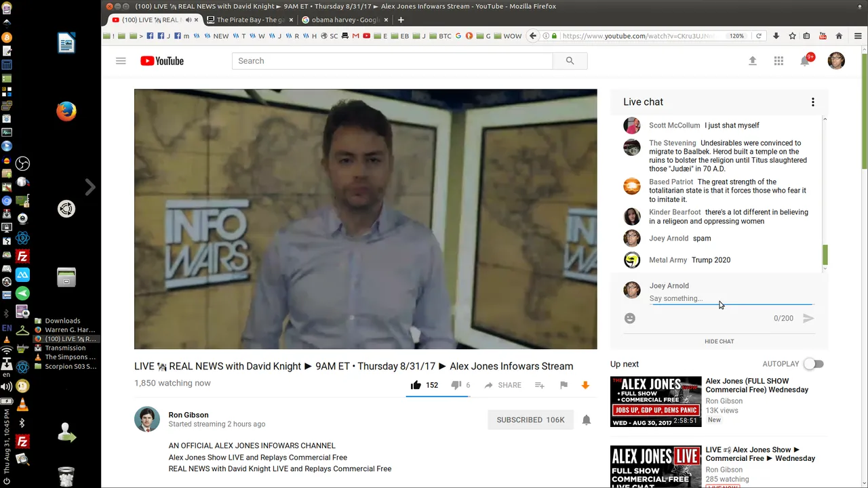Bookmark this page with star icon
This screenshot has width=868, height=488.
click(x=791, y=36)
